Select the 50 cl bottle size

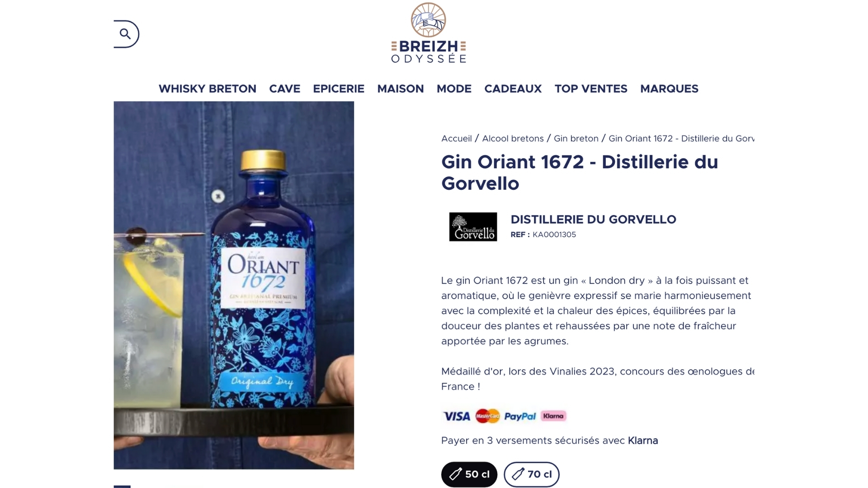coord(469,474)
